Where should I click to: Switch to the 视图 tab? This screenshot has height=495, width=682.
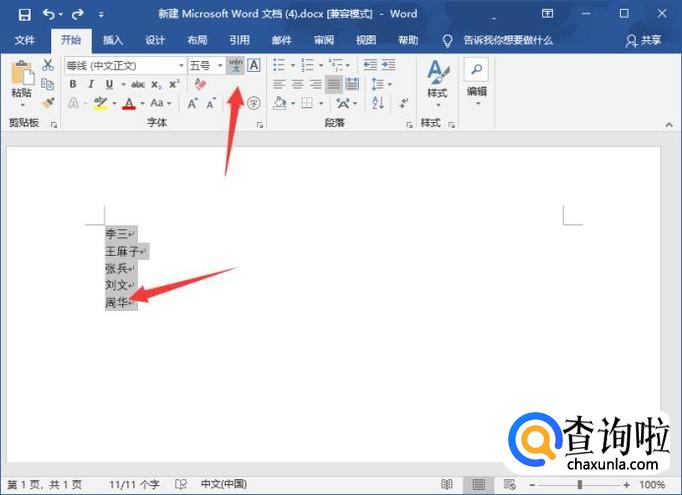point(366,40)
